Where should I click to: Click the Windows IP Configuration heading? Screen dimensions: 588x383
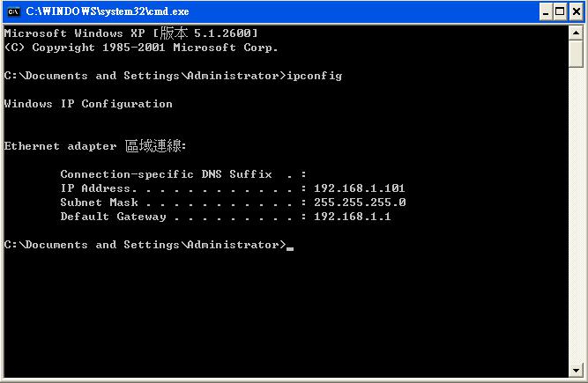point(88,104)
